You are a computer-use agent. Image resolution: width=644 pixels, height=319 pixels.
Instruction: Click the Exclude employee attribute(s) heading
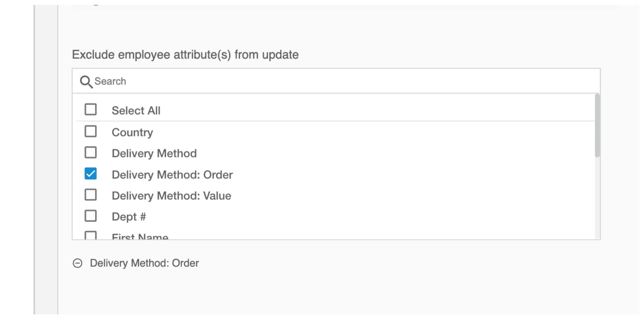[x=185, y=54]
